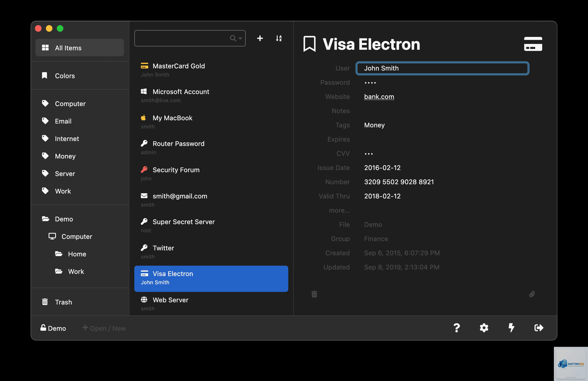Open the sort order options icon

tap(279, 38)
